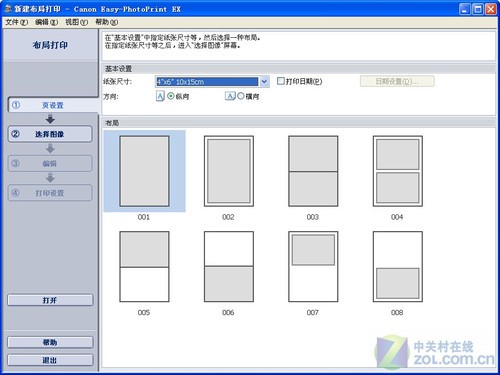The width and height of the screenshot is (500, 375).
Task: Maximize the Easy-PhotoPrint EX window
Action: tap(478, 9)
